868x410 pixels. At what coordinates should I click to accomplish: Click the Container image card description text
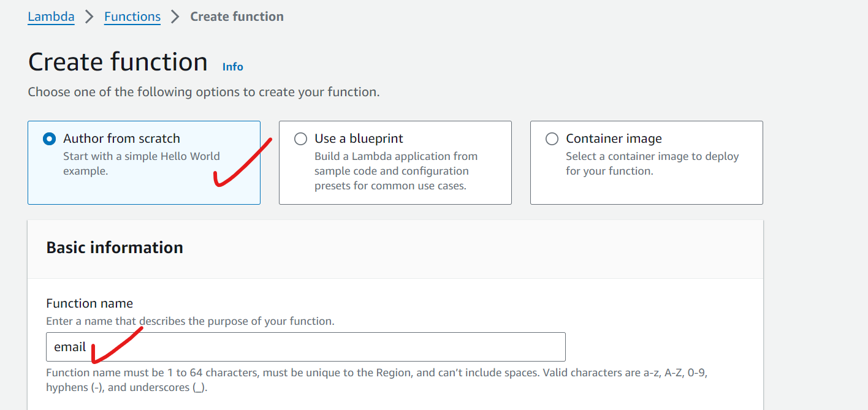pyautogui.click(x=652, y=164)
